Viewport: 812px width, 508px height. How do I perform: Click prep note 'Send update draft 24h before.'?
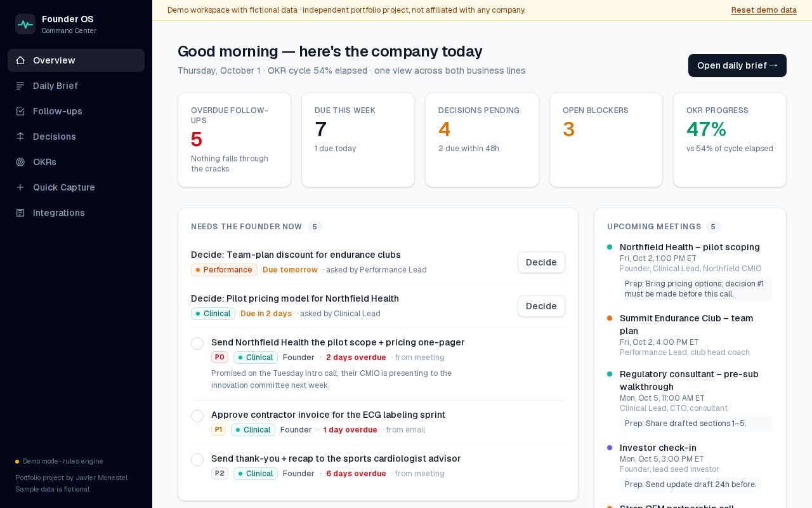(x=690, y=485)
